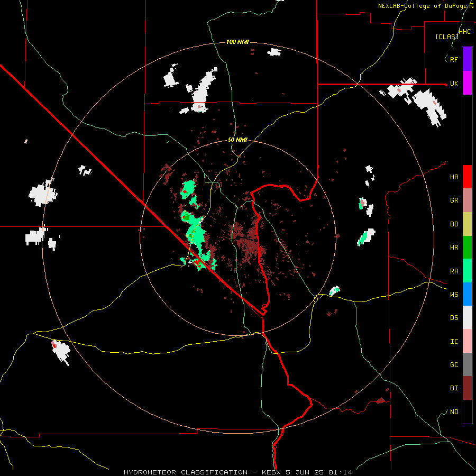Pick the mint green RA legend swatch
The image size is (476, 476).
[x=467, y=271]
